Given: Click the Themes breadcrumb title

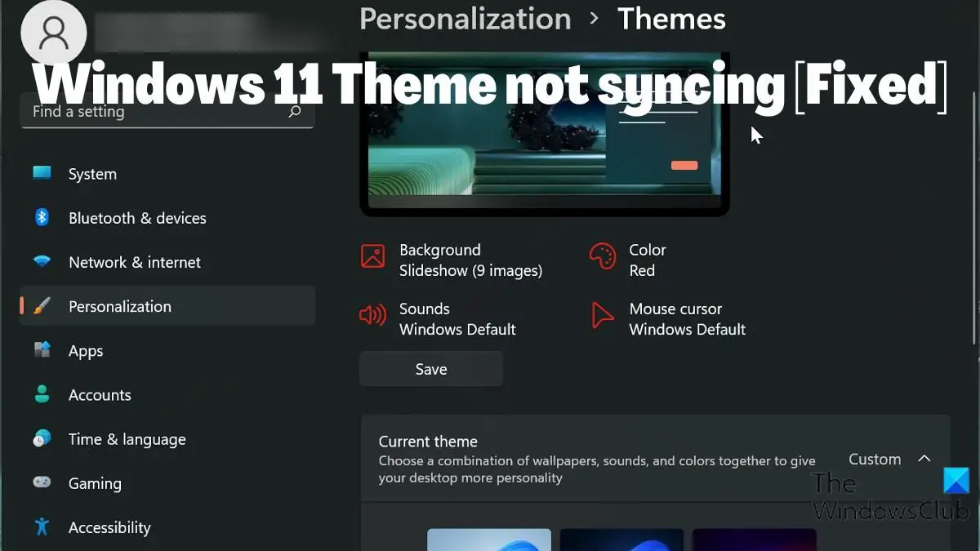Looking at the screenshot, I should (671, 19).
